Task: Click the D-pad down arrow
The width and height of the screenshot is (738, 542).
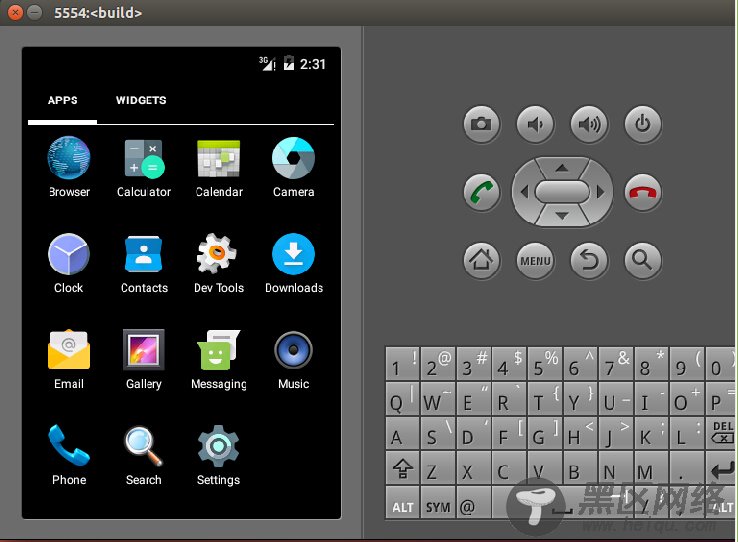Action: tap(562, 216)
